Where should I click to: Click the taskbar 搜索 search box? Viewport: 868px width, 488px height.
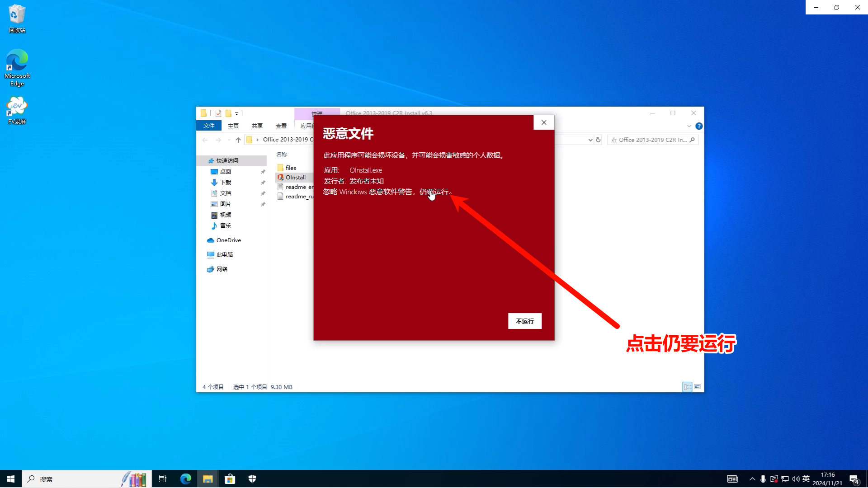click(86, 479)
